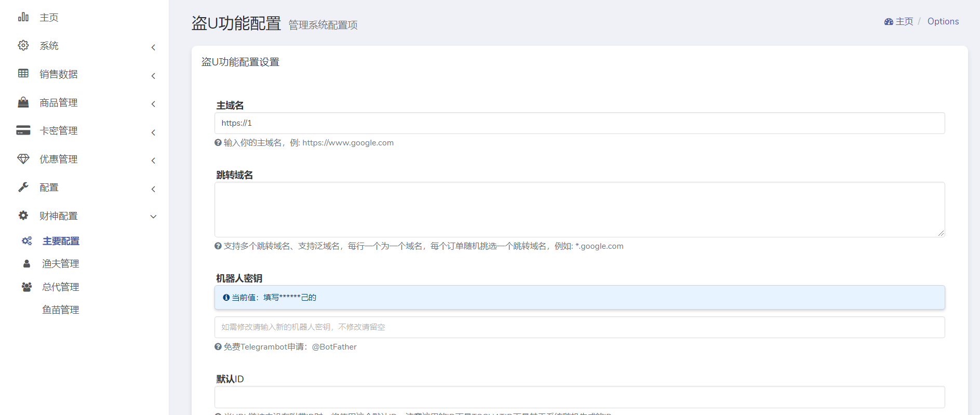The height and width of the screenshot is (415, 980).
Task: Click the group icon beside 总代管理
Action: click(26, 287)
